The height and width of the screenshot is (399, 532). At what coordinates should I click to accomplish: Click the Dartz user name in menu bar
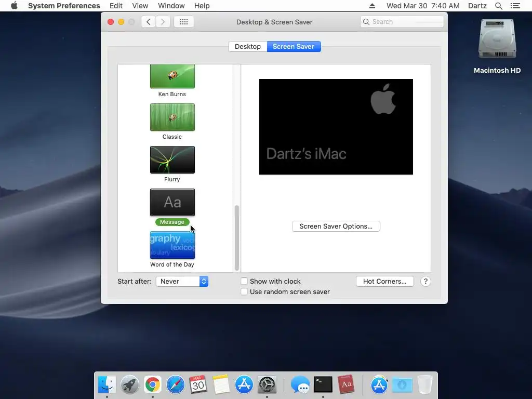click(477, 6)
